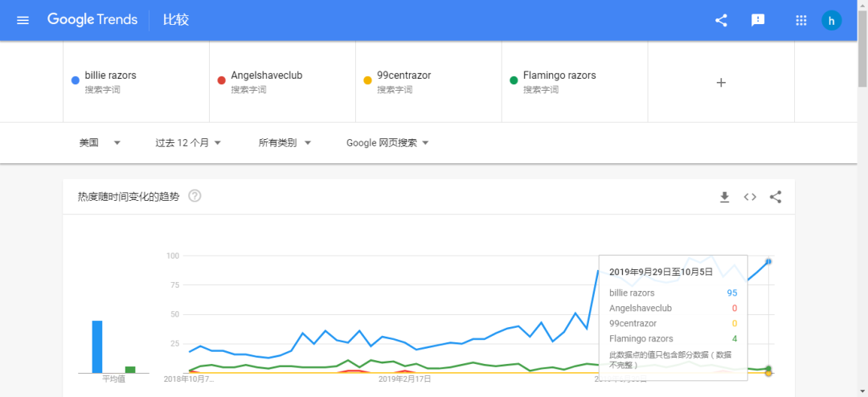Share the interest-over-time chart

776,197
